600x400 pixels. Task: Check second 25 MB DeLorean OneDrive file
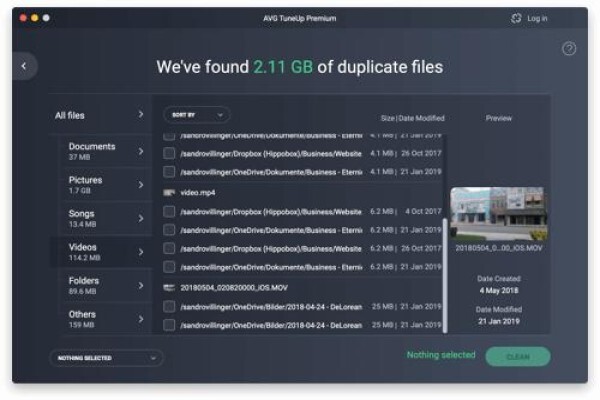tap(169, 325)
